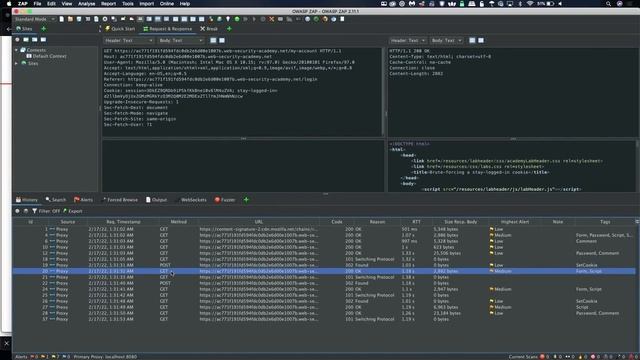
Task: Open the Apple menu
Action: (9, 4)
